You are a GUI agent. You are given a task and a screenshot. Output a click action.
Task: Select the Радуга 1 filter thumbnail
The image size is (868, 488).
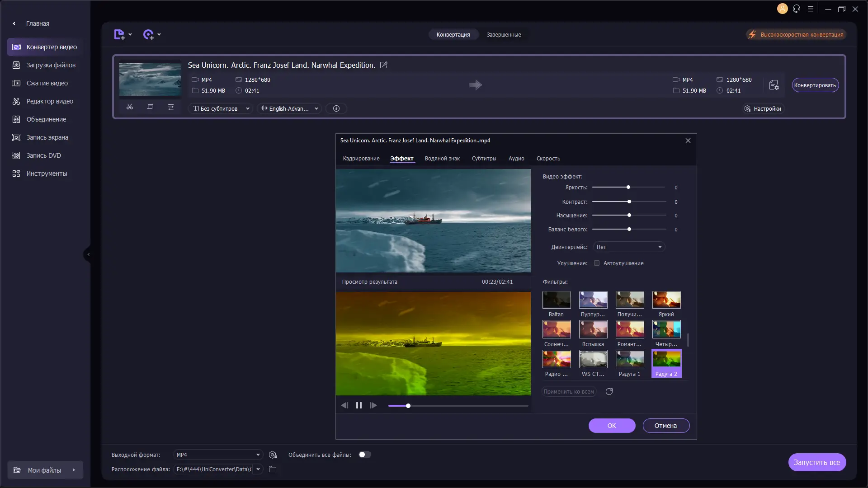[629, 360]
